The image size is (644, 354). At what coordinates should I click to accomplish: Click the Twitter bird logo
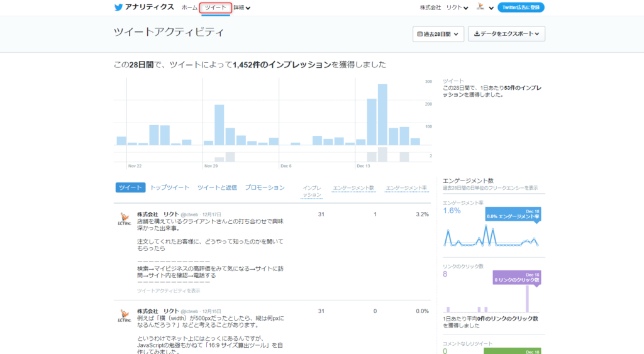(118, 8)
